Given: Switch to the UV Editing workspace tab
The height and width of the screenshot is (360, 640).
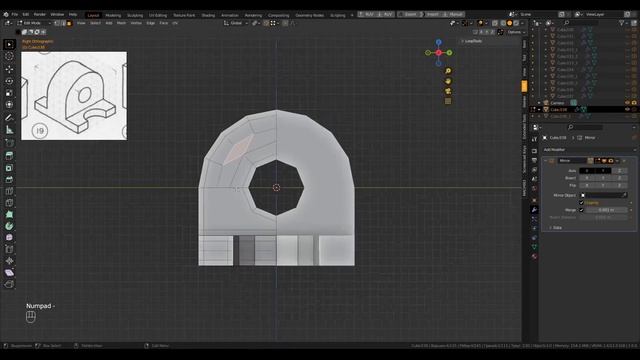Looking at the screenshot, I should (158, 15).
